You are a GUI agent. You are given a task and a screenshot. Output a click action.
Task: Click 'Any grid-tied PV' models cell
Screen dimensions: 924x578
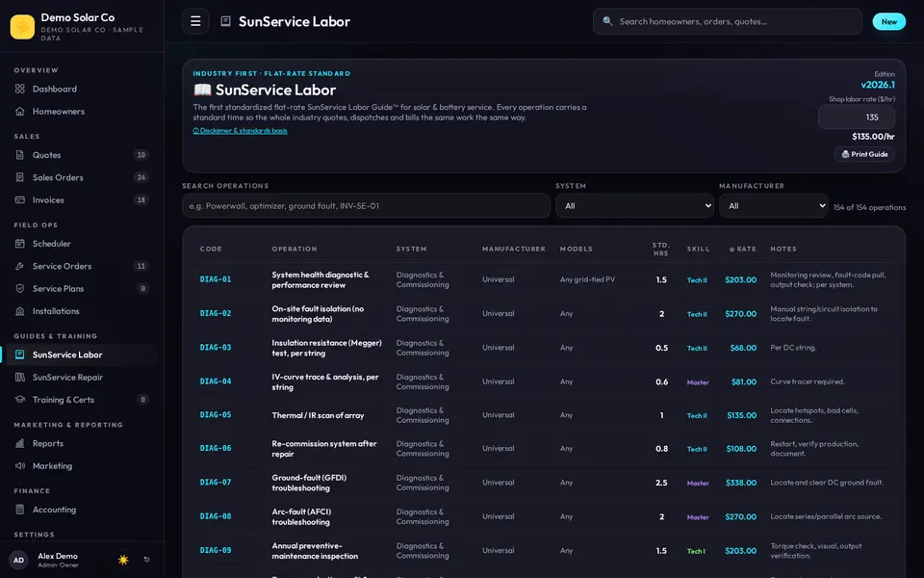pos(587,279)
